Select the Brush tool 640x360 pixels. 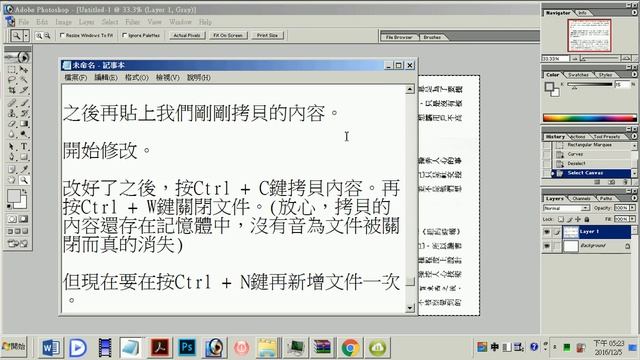(x=24, y=103)
